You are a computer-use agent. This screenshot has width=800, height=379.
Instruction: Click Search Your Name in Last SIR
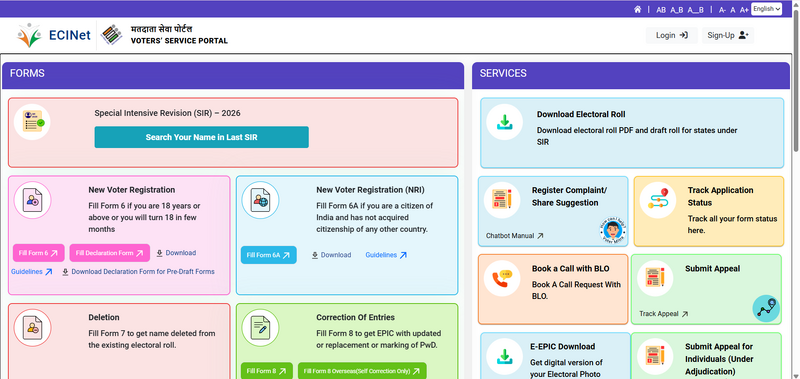click(x=202, y=137)
